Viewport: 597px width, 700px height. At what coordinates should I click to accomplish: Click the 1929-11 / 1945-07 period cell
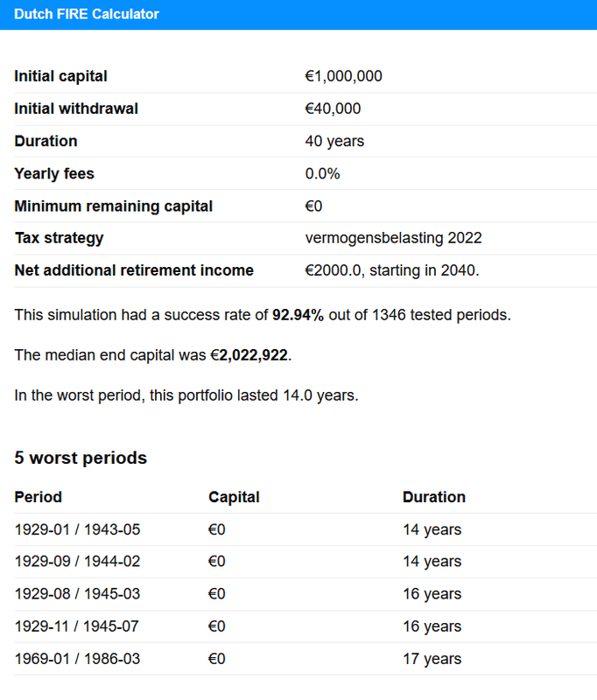point(77,626)
